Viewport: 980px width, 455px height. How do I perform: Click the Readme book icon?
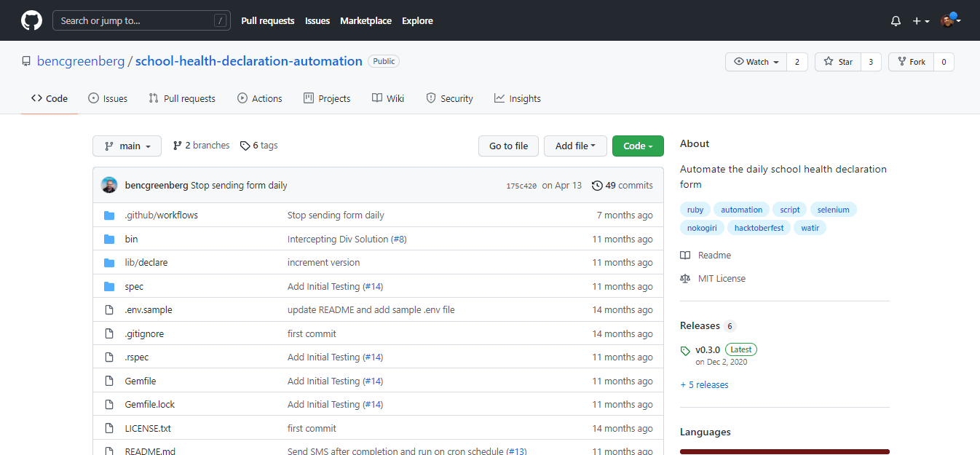[685, 256]
